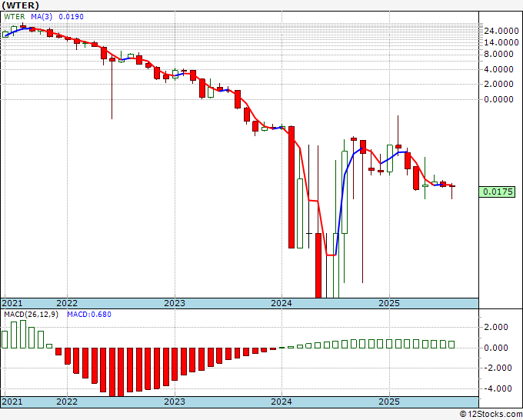Click the 24.0000 price axis label
This screenshot has width=523, height=420.
(x=501, y=31)
